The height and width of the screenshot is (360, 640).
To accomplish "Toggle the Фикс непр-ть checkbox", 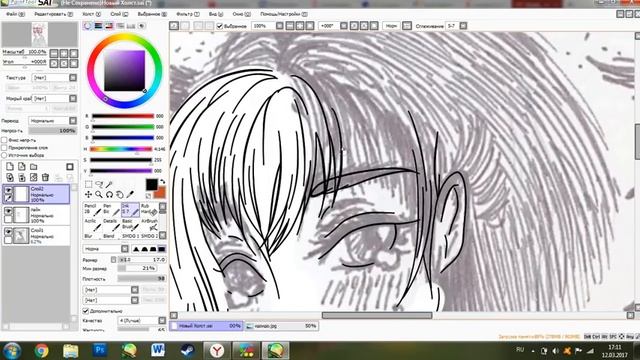I will [x=4, y=140].
